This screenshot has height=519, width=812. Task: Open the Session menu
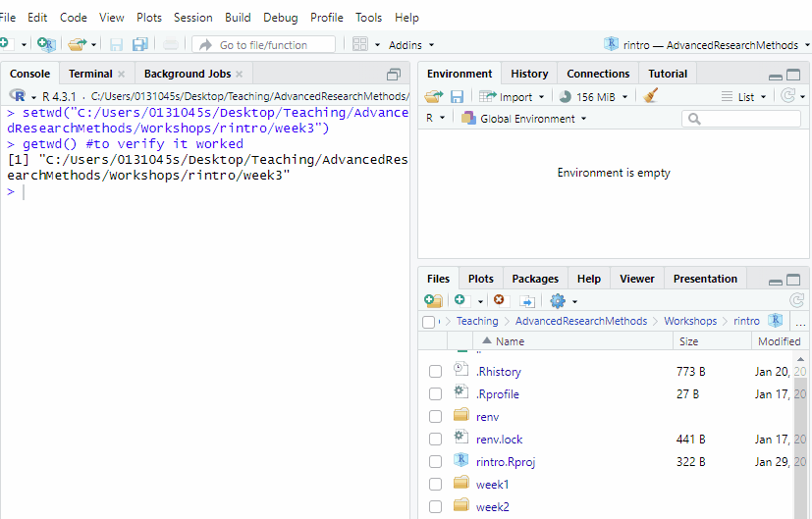[193, 18]
